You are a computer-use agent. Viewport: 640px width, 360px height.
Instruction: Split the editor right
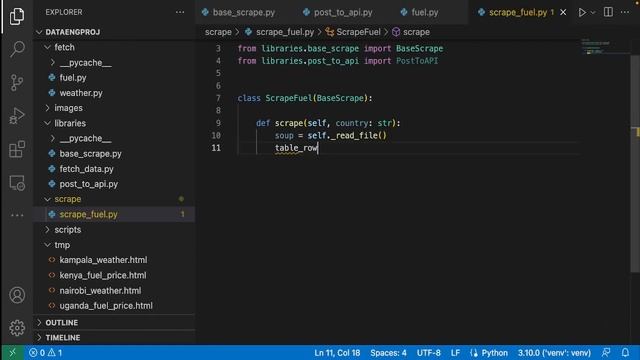608,12
